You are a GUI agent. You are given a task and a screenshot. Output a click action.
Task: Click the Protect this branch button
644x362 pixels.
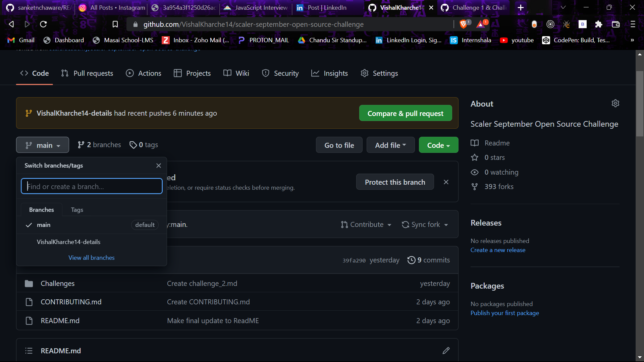(395, 182)
